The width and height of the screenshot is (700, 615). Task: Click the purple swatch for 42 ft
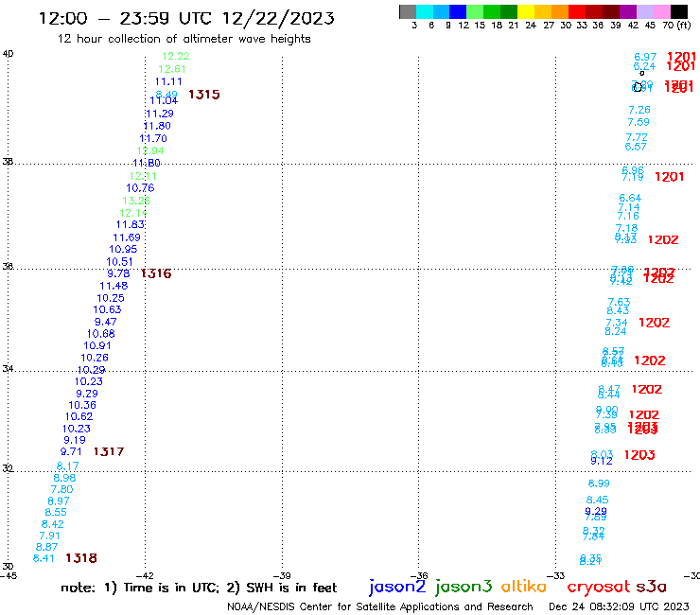(628, 11)
